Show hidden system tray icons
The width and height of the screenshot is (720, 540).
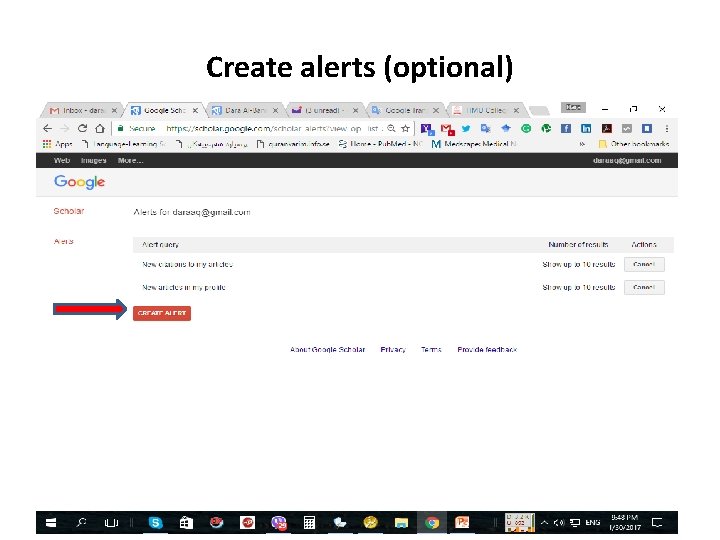[544, 523]
